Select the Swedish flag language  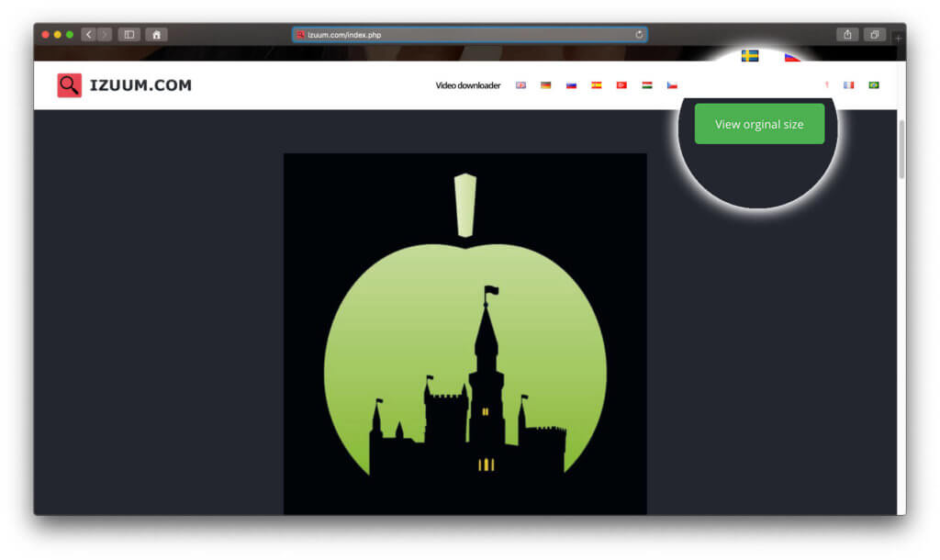(x=750, y=56)
